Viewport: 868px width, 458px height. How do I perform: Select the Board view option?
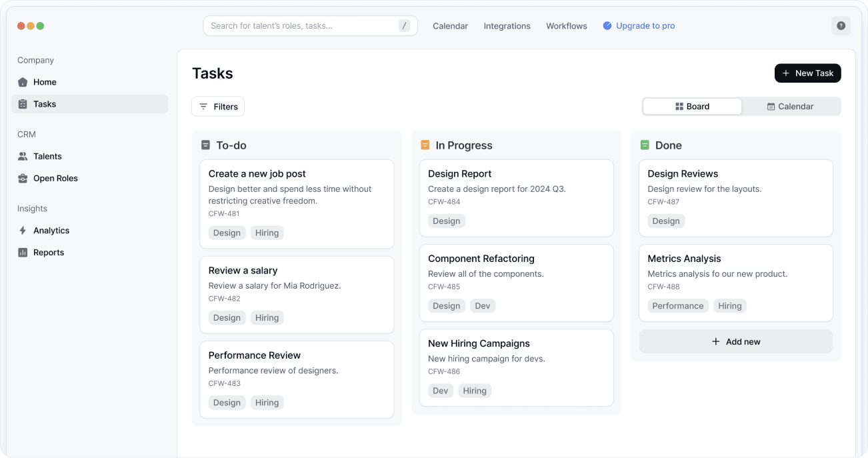pos(692,106)
